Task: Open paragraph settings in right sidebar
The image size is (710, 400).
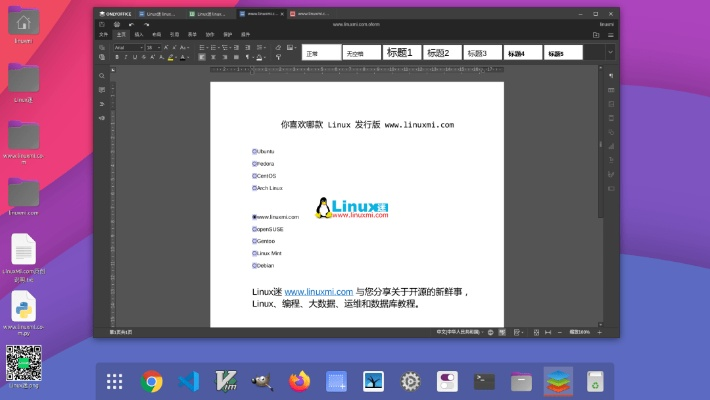Action: [x=611, y=76]
